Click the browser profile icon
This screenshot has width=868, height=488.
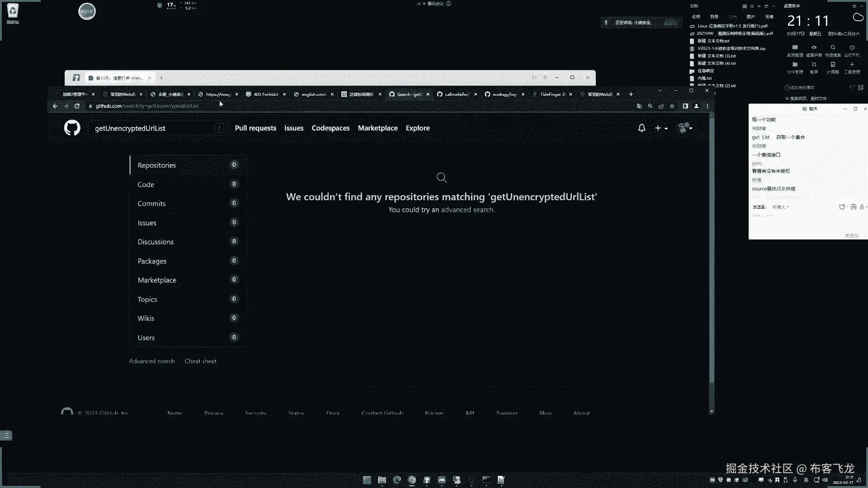click(x=696, y=106)
